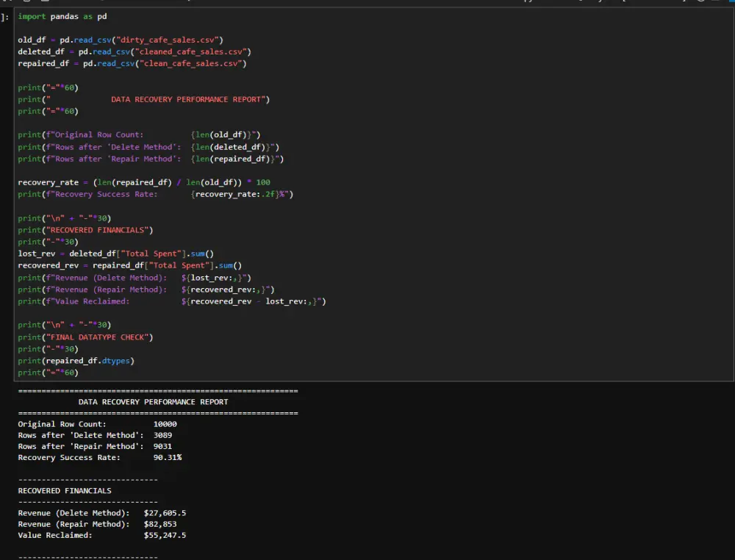Screen dimensions: 735x560
Task: Click "Rows after 'Repair Method':" label in the output
Action: 81,447
